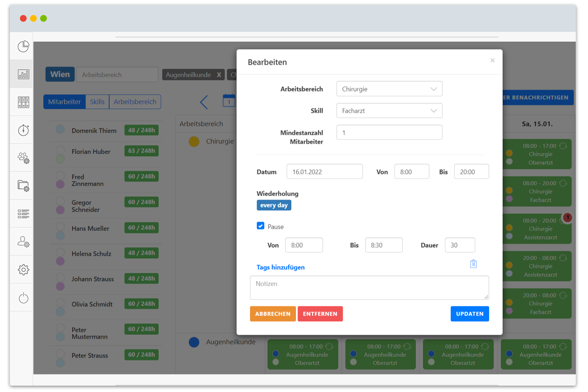Click the Notizen text area
Viewport: 588px width, 392px height.
click(369, 288)
